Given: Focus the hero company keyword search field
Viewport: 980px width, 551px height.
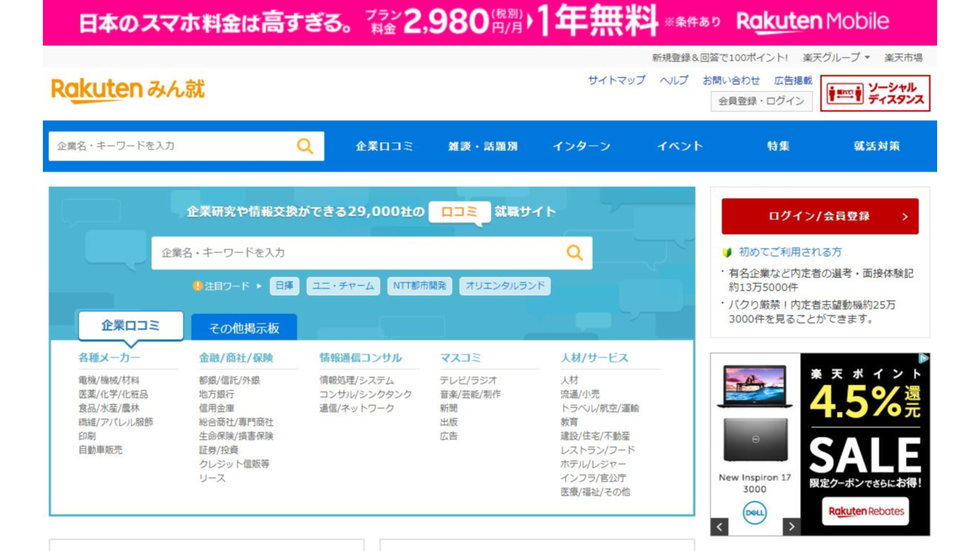Looking at the screenshot, I should pos(357,253).
